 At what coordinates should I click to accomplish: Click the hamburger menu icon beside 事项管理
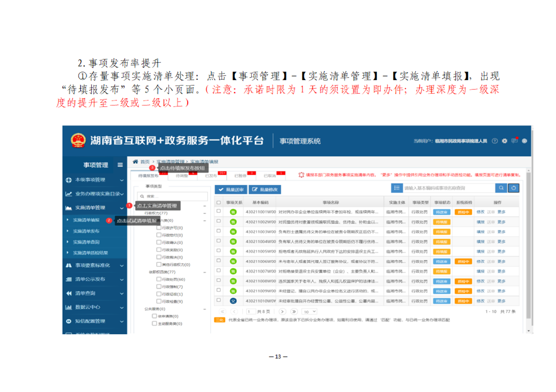pyautogui.click(x=120, y=165)
